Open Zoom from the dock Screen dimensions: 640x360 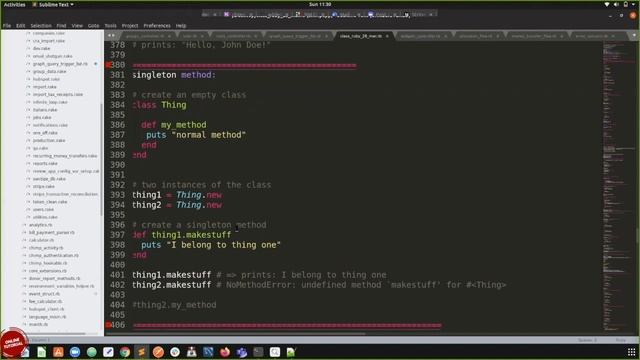tap(75, 352)
